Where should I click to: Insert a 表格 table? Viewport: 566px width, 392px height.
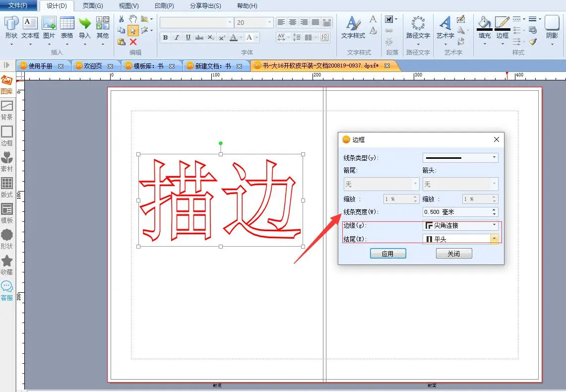click(67, 27)
